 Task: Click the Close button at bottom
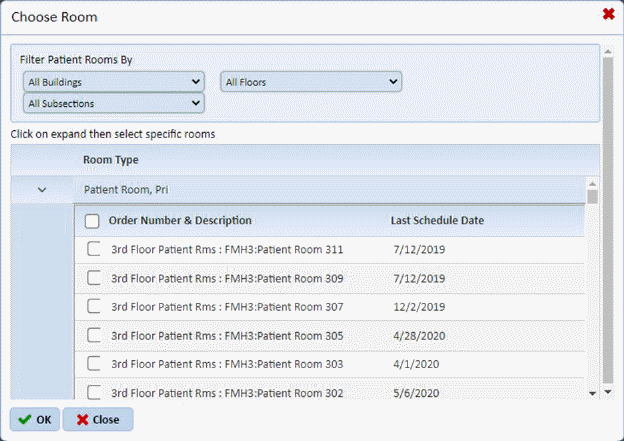click(98, 420)
